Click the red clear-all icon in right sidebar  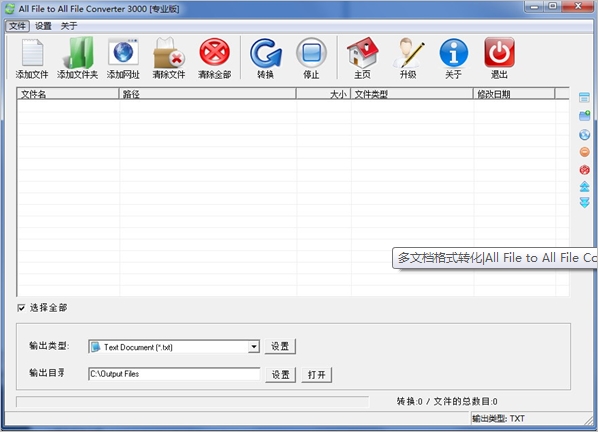584,170
